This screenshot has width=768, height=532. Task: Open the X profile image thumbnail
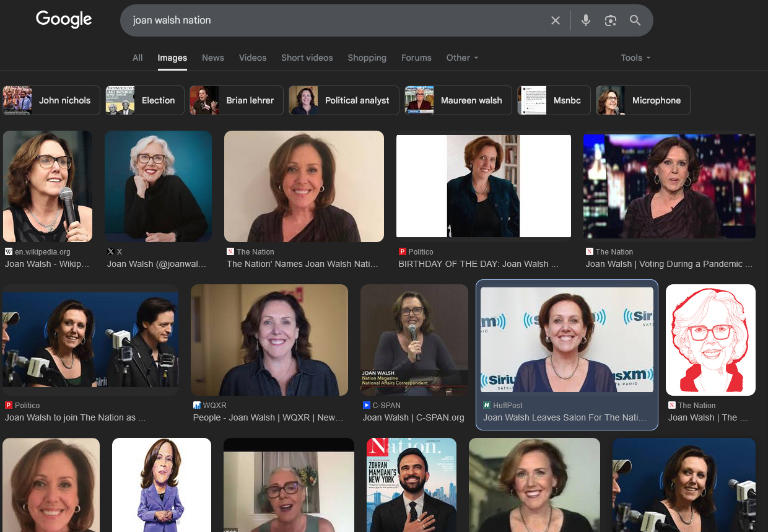(x=158, y=186)
